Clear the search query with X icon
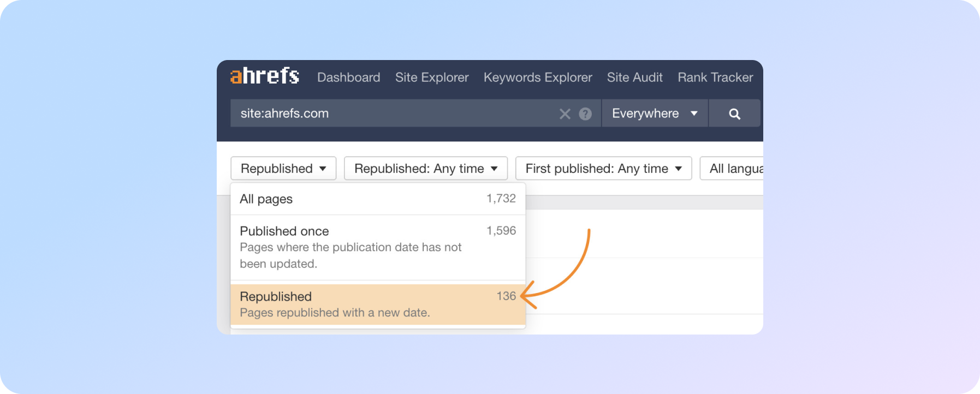 [x=565, y=114]
